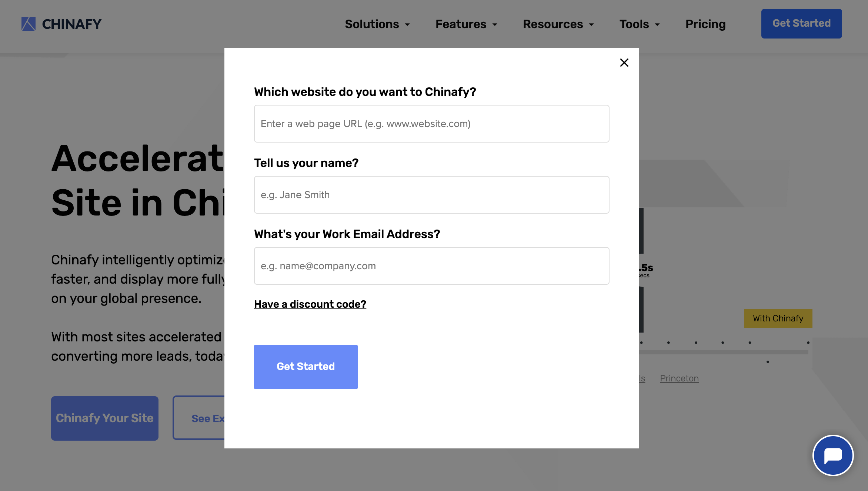Expand the Features dropdown menu
The image size is (868, 491).
[x=466, y=24]
